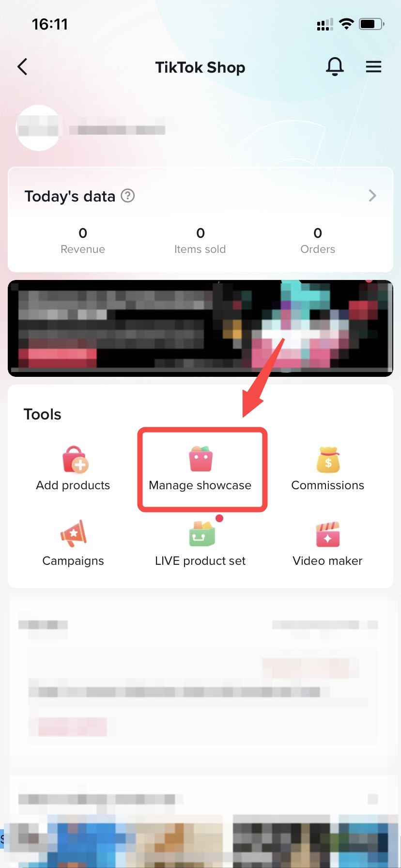View the Orders count
Viewport: 401px width, 868px height.
318,233
